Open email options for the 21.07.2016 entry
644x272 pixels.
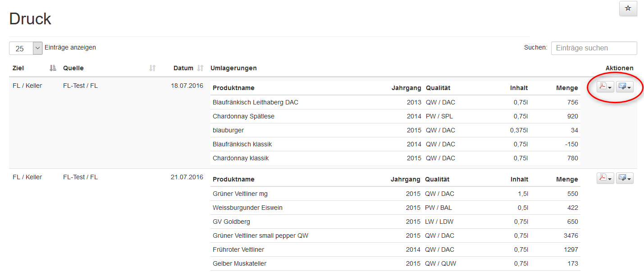click(x=624, y=178)
